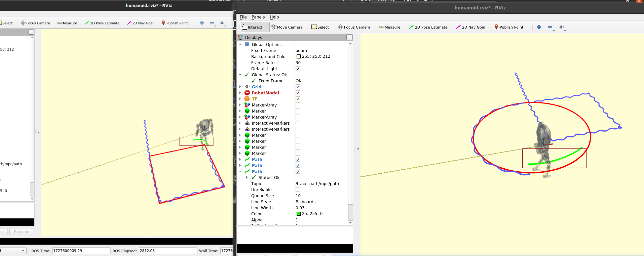Click the Select tool in right toolbar
Viewport: 644px width, 256px height.
pos(320,27)
